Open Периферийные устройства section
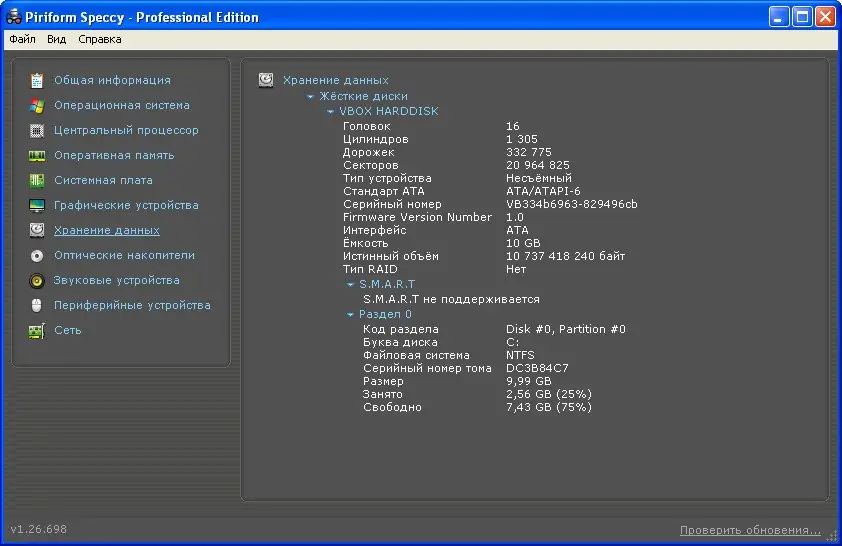This screenshot has width=842, height=546. click(x=132, y=305)
